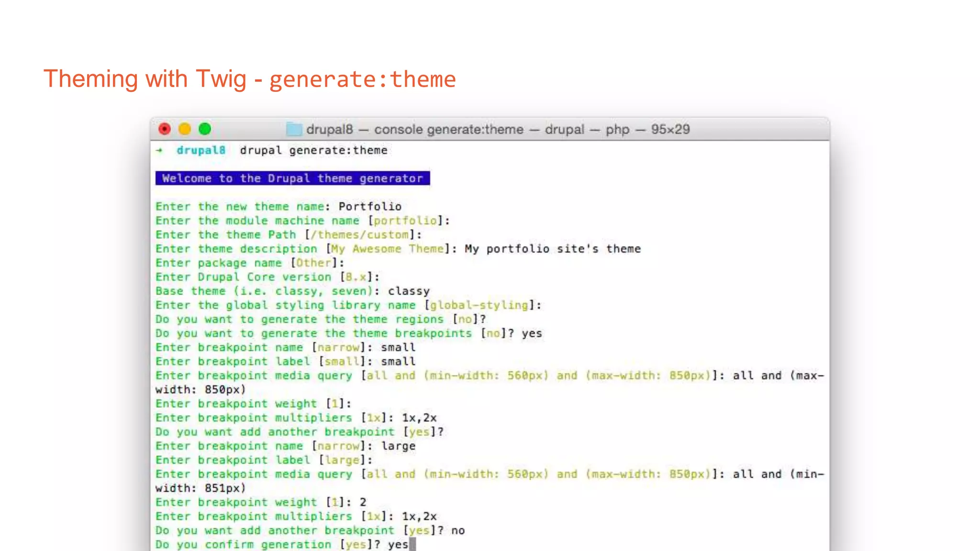Click the slide heading 'Theming with Twig - generate:theme'

pyautogui.click(x=249, y=79)
